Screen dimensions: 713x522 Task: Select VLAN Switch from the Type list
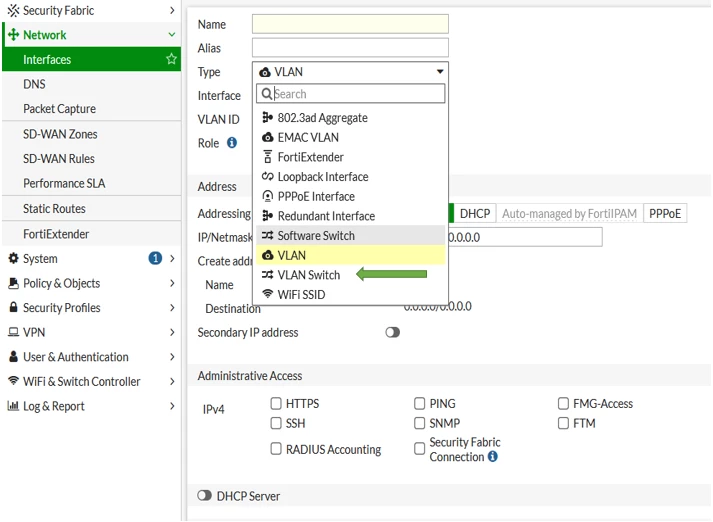pyautogui.click(x=350, y=275)
